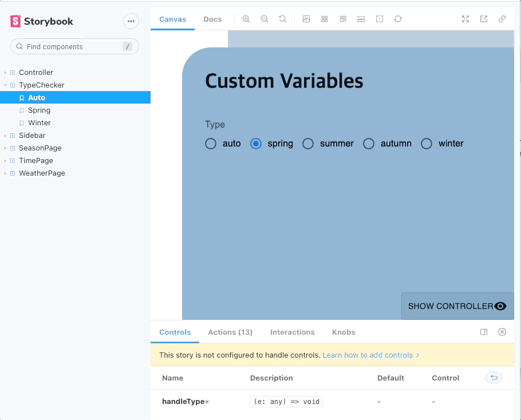The height and width of the screenshot is (420, 521).
Task: Collapse the TypeChecker tree node
Action: (5, 85)
